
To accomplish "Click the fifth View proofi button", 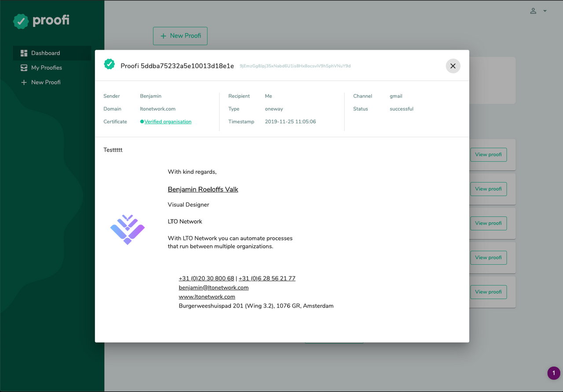I will [488, 292].
